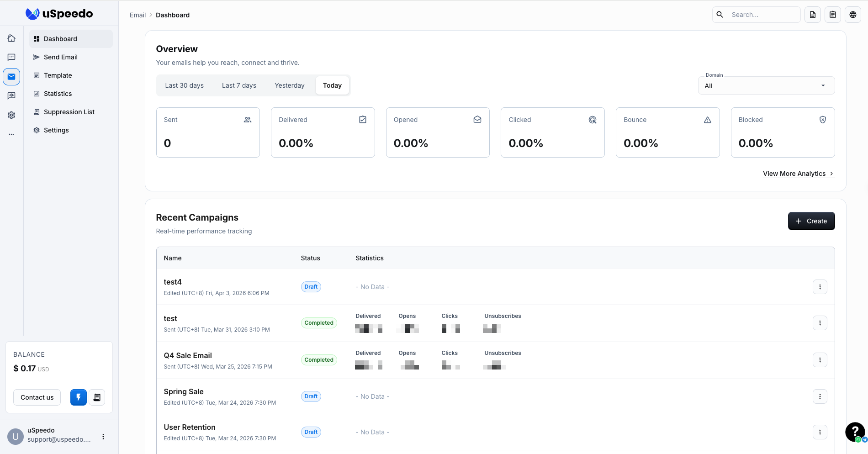The height and width of the screenshot is (454, 868).
Task: Open row actions menu for User Retention
Action: click(x=820, y=432)
